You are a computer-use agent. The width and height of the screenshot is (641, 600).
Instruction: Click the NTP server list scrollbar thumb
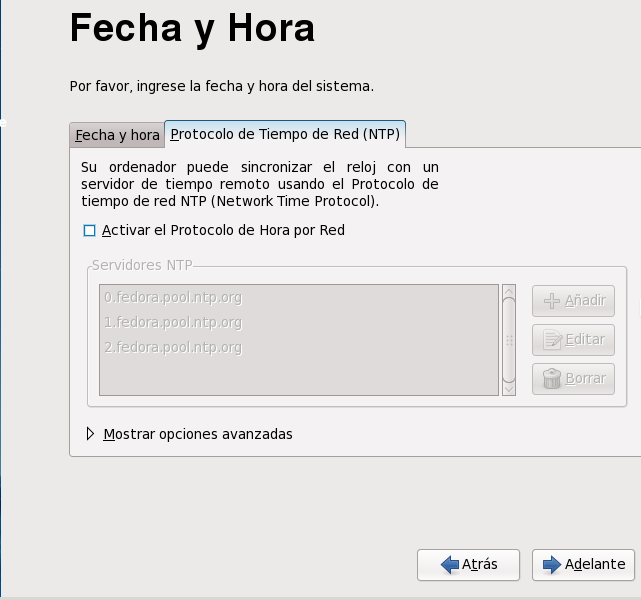(509, 340)
